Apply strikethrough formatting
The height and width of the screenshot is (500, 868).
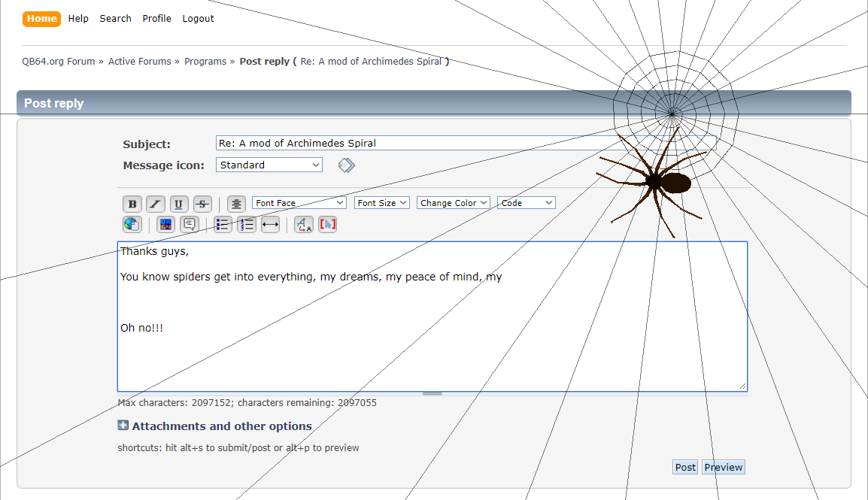(x=202, y=204)
